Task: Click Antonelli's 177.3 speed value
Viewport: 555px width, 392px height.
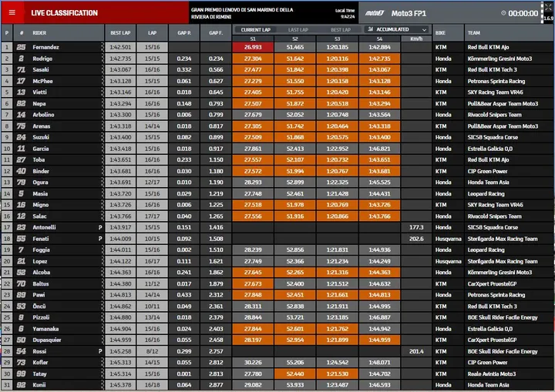Action: 416,227
